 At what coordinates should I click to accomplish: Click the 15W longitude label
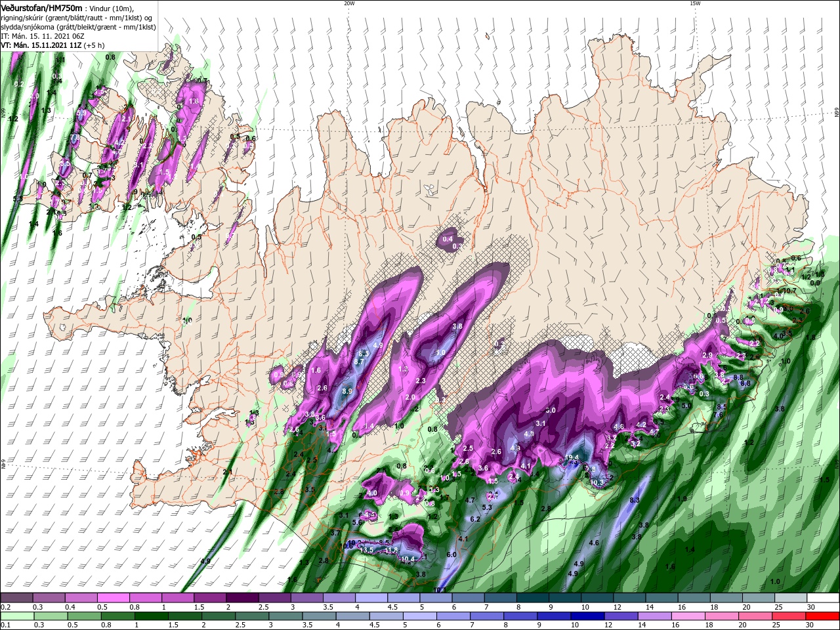click(695, 3)
